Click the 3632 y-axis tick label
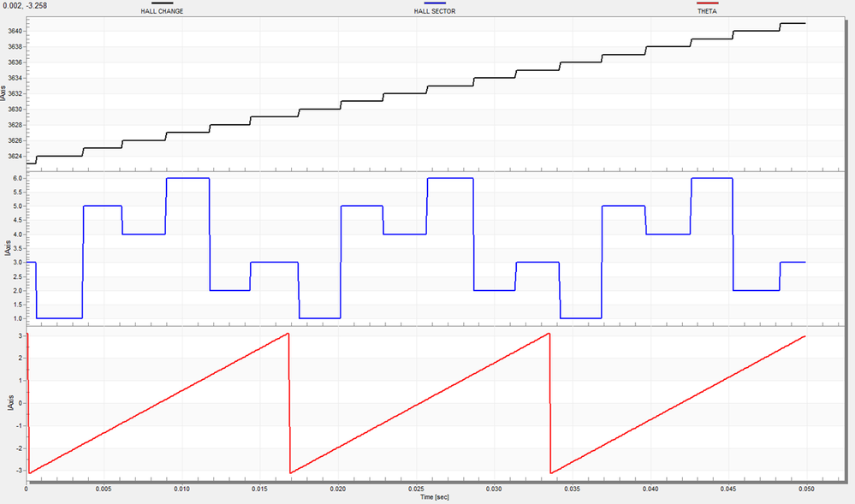Image resolution: width=855 pixels, height=504 pixels. pos(15,94)
